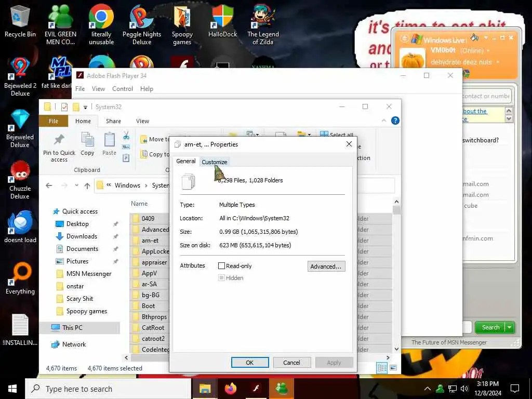Select the Share ribbon tab
This screenshot has height=399, width=532.
click(x=113, y=121)
